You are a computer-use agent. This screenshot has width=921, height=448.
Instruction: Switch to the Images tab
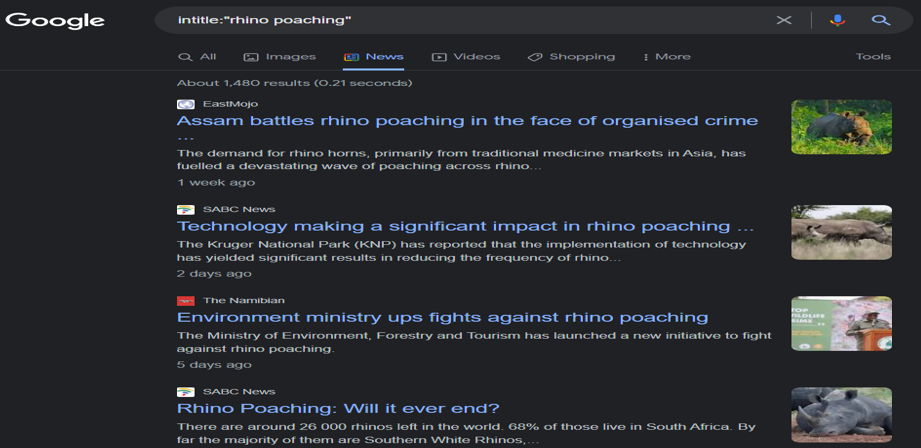tap(280, 57)
